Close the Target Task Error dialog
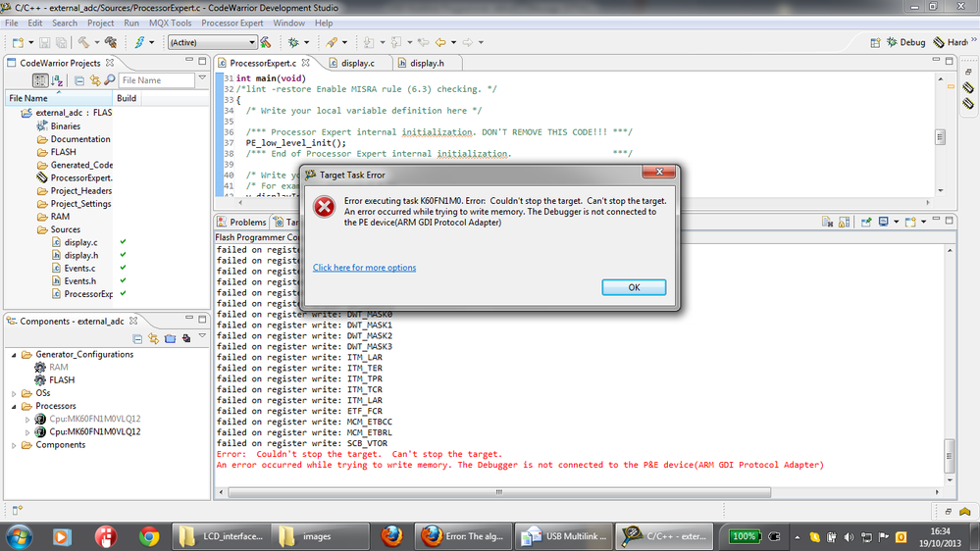Viewport: 980px width, 551px height. (x=659, y=172)
